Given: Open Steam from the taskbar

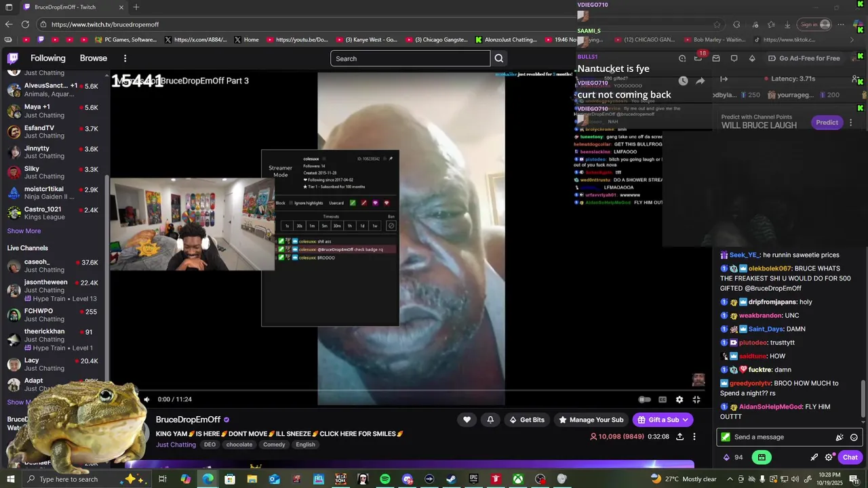Looking at the screenshot, I should (451, 479).
